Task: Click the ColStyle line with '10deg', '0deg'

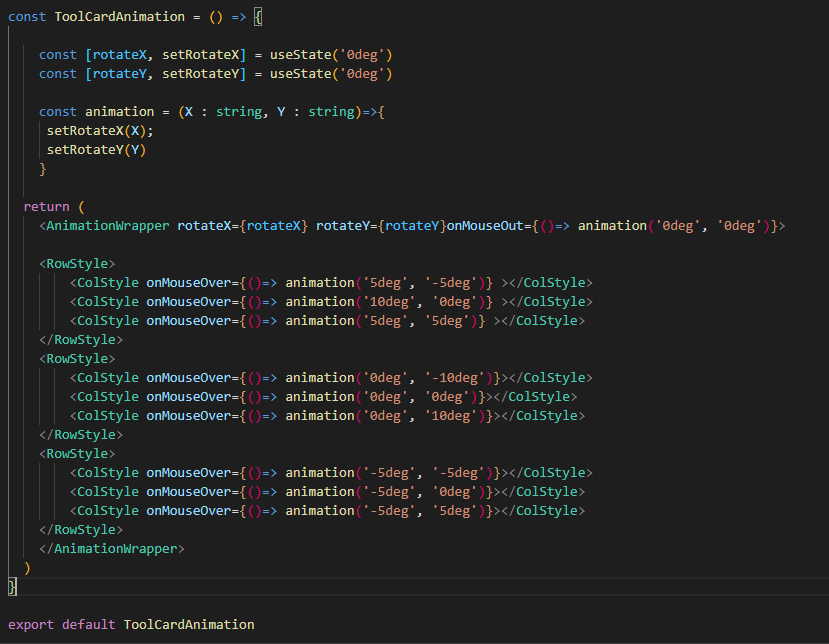Action: [x=331, y=302]
